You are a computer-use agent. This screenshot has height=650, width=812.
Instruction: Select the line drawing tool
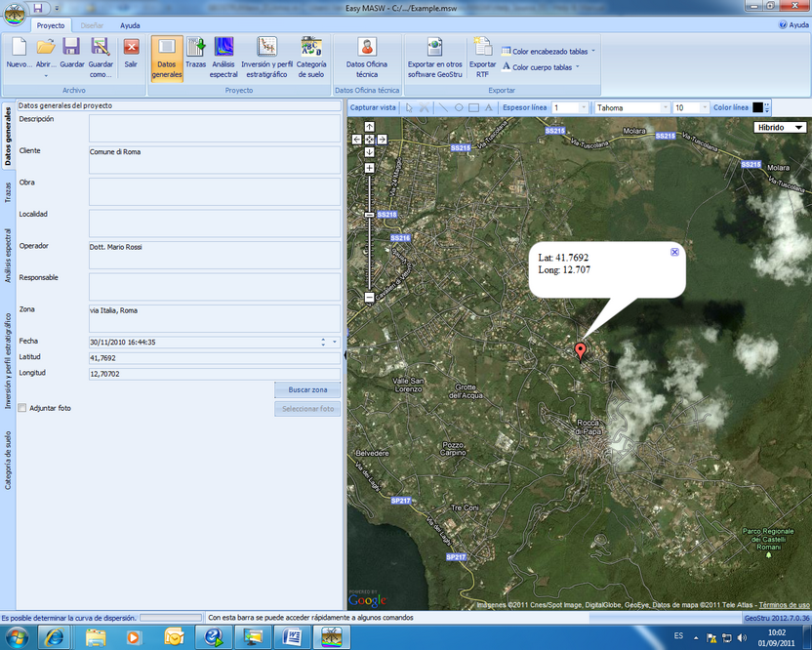[x=443, y=107]
